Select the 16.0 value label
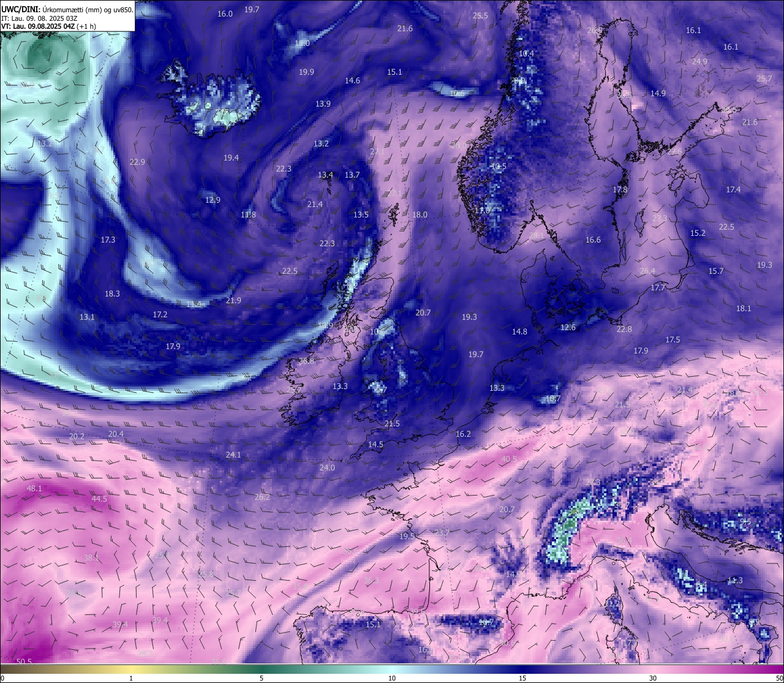 click(x=225, y=14)
